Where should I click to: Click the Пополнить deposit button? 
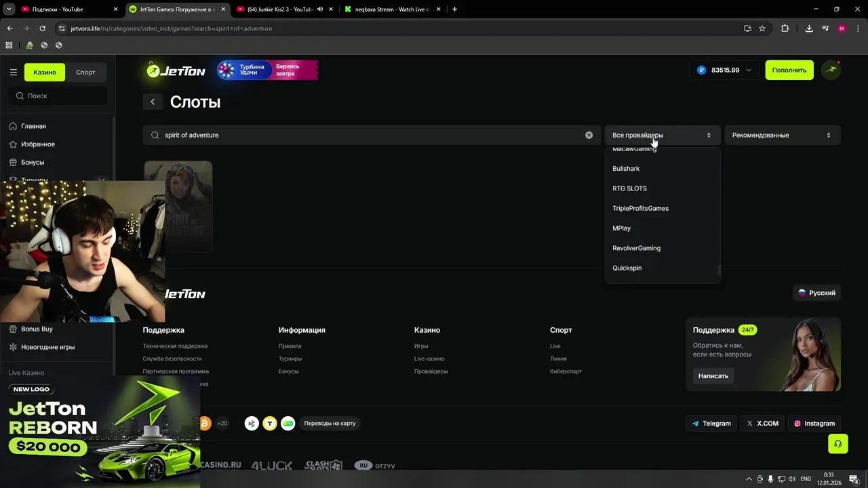(x=789, y=70)
